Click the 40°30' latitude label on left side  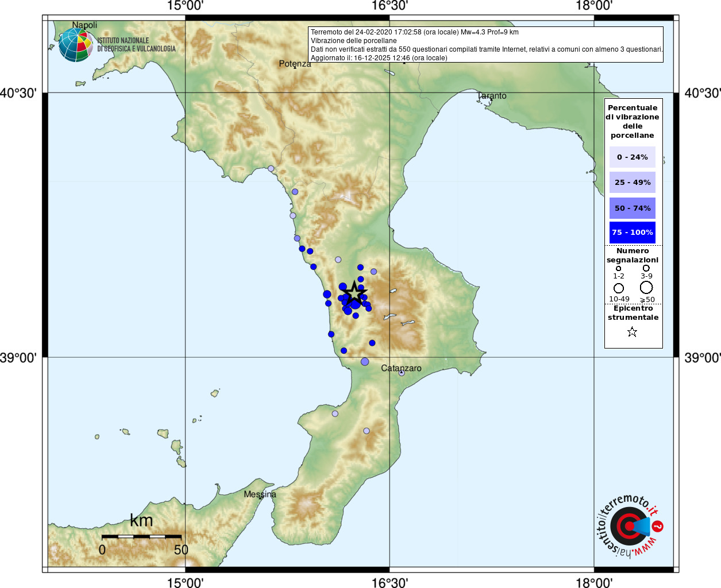pos(18,93)
